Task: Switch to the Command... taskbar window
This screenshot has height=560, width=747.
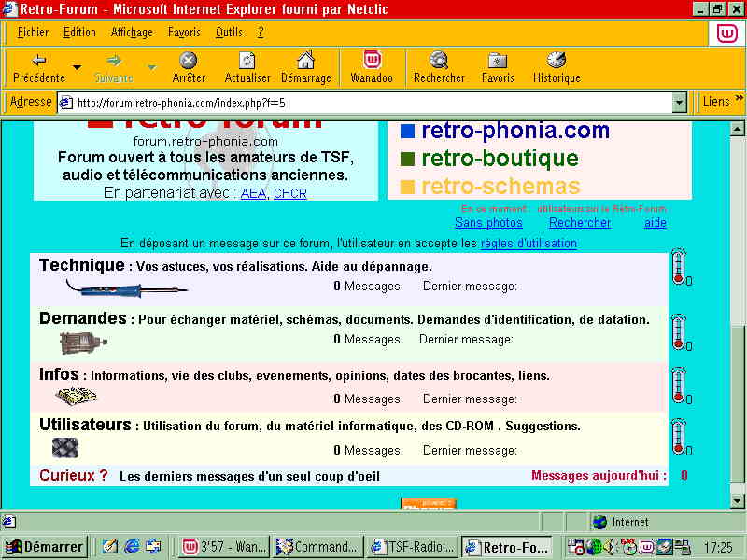Action: coord(318,546)
